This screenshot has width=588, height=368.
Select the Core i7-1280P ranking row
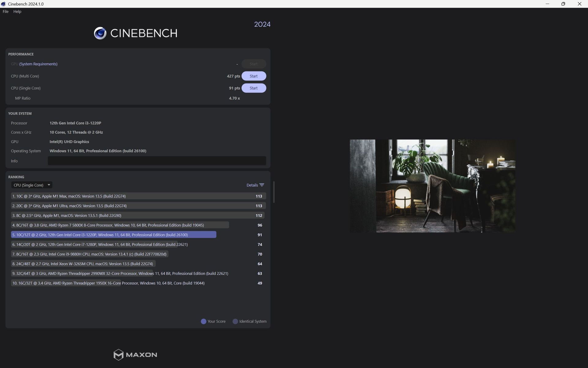click(138, 244)
